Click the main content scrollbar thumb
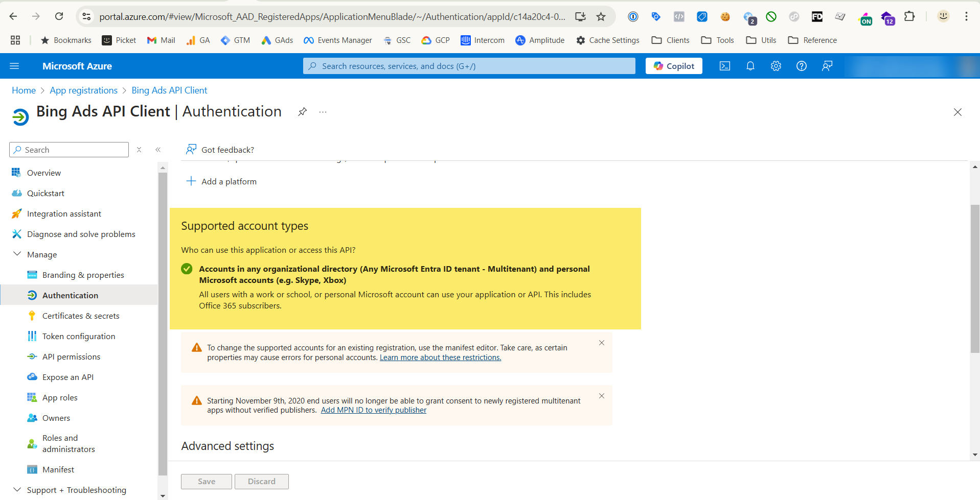This screenshot has width=980, height=500. (x=975, y=279)
